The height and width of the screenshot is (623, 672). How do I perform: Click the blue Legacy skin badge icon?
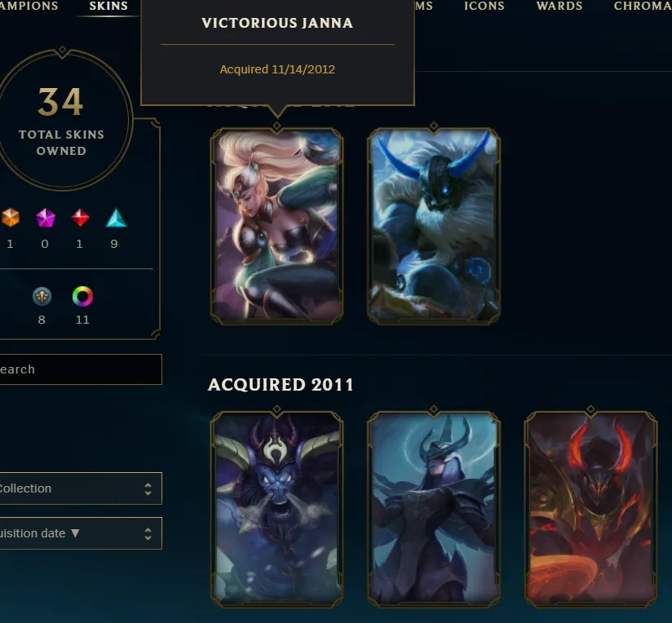pyautogui.click(x=42, y=297)
